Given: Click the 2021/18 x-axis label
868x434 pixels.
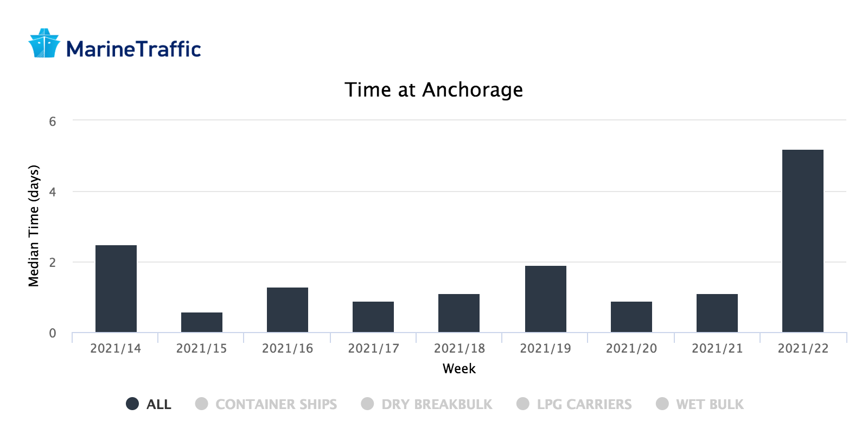Looking at the screenshot, I should (459, 348).
